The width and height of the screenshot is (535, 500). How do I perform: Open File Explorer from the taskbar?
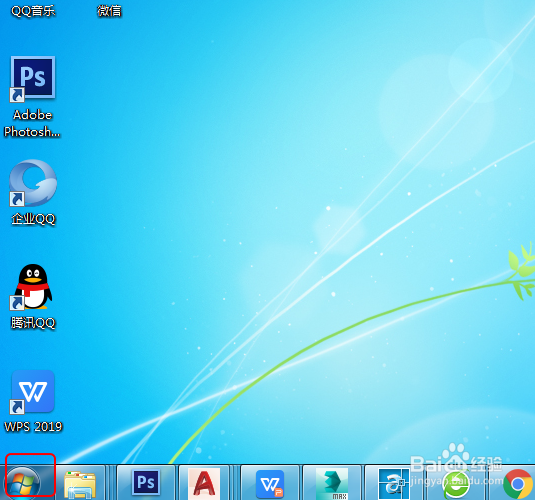[x=80, y=485]
